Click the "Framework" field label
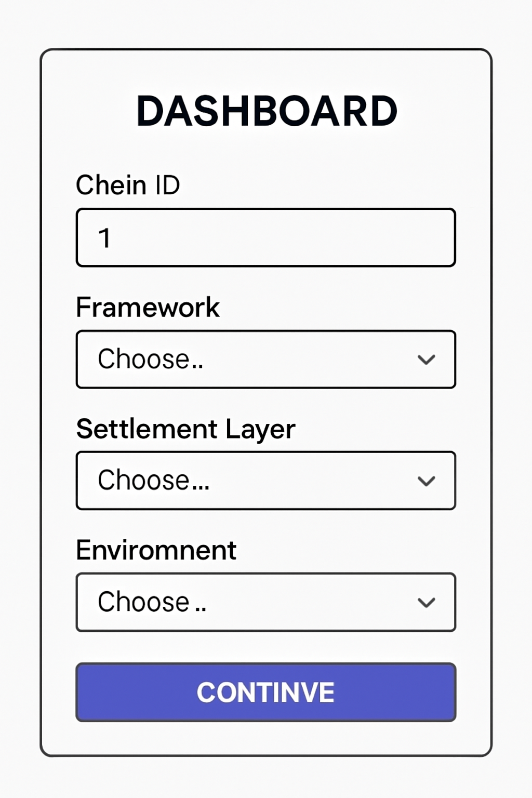Image resolution: width=532 pixels, height=798 pixels. pyautogui.click(x=148, y=307)
